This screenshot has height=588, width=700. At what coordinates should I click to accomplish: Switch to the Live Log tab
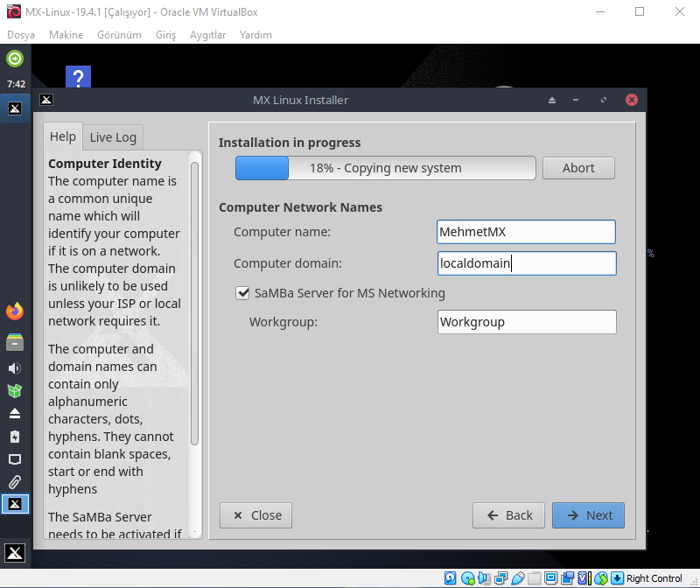point(113,137)
